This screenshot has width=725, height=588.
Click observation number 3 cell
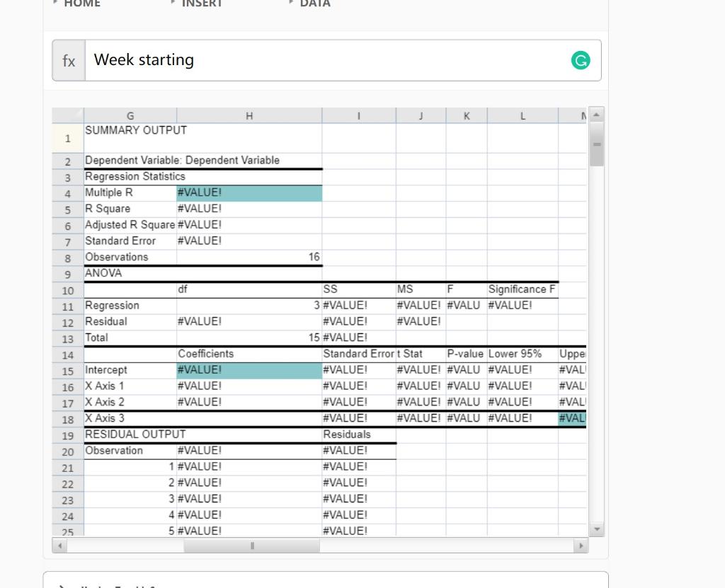pos(130,500)
